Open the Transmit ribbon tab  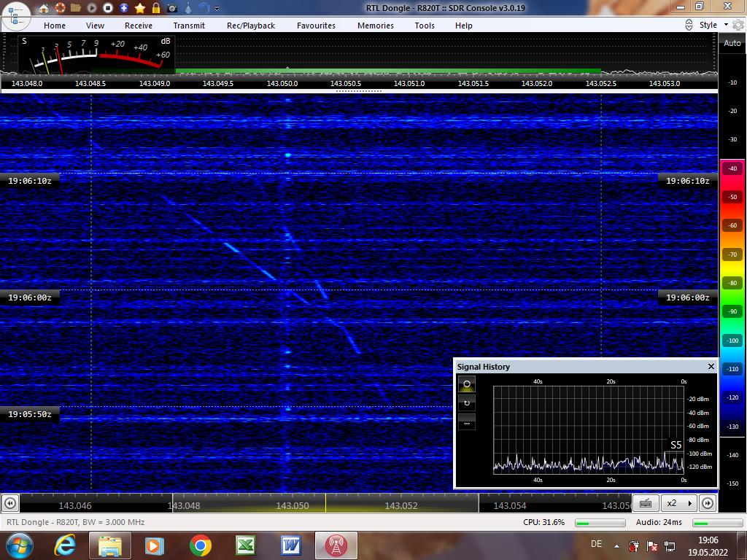point(189,26)
